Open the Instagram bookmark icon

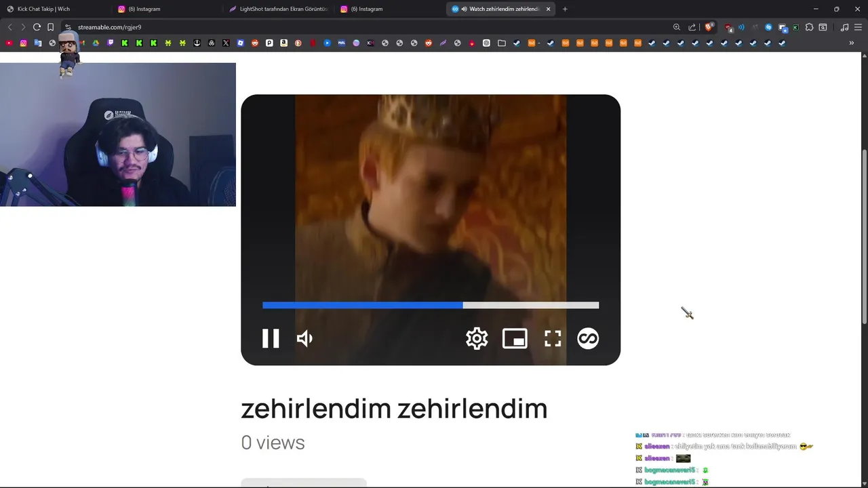click(23, 43)
